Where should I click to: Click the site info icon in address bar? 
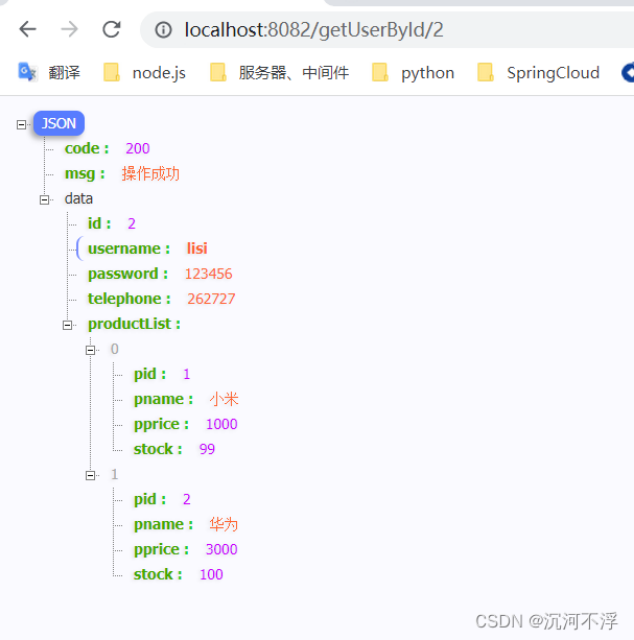pyautogui.click(x=163, y=30)
